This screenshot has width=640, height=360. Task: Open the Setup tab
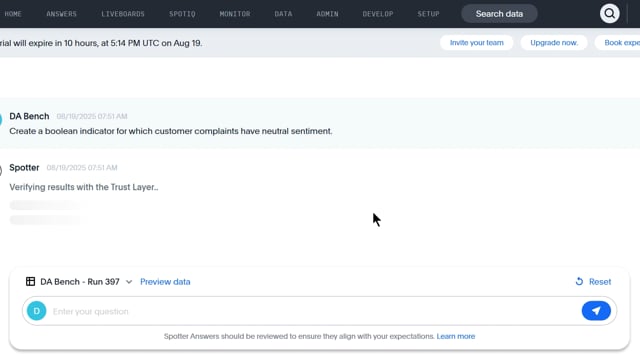[428, 14]
